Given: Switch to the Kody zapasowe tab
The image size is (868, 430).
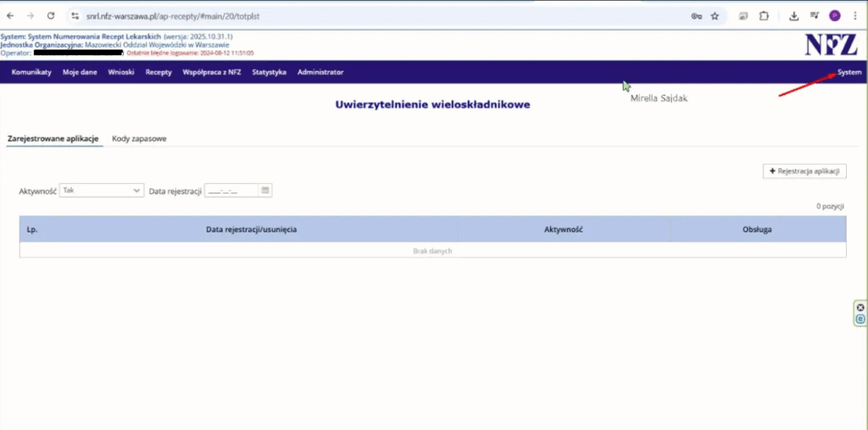Looking at the screenshot, I should tap(139, 138).
